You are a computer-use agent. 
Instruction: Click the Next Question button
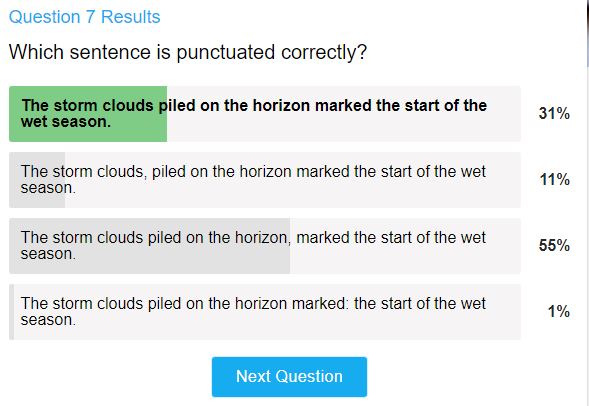[x=289, y=377]
